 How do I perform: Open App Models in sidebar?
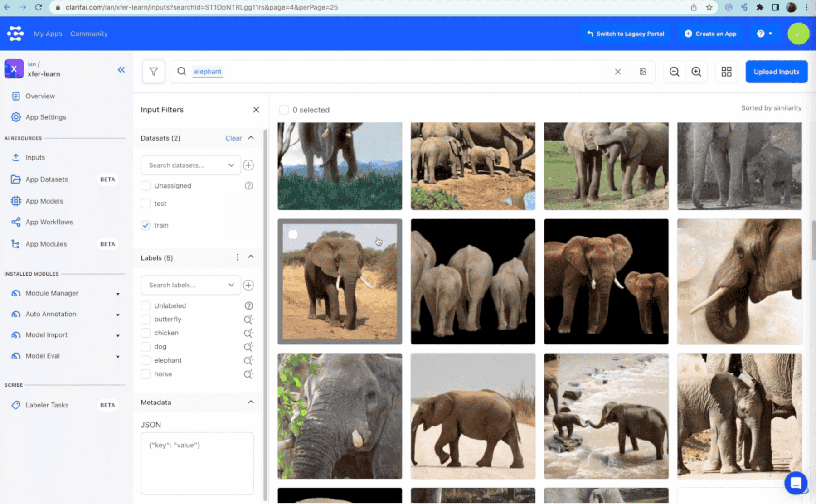click(44, 201)
